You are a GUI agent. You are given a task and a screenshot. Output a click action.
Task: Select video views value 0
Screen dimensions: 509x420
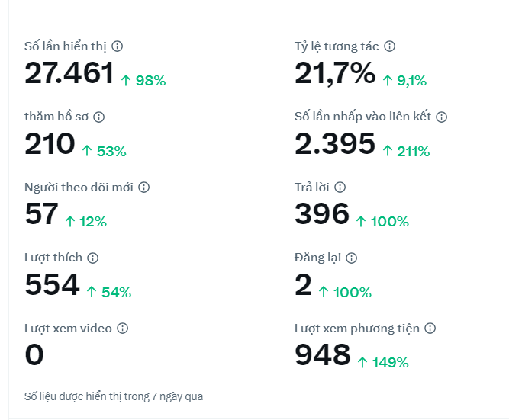point(34,354)
